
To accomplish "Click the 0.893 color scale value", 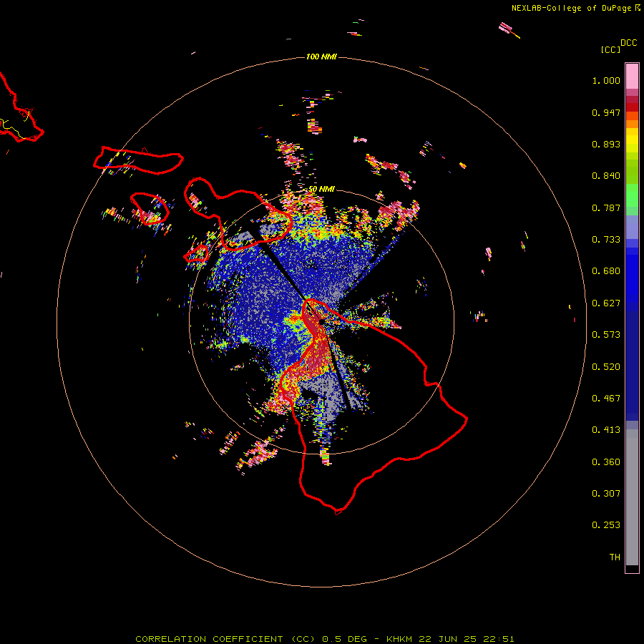I will click(606, 144).
